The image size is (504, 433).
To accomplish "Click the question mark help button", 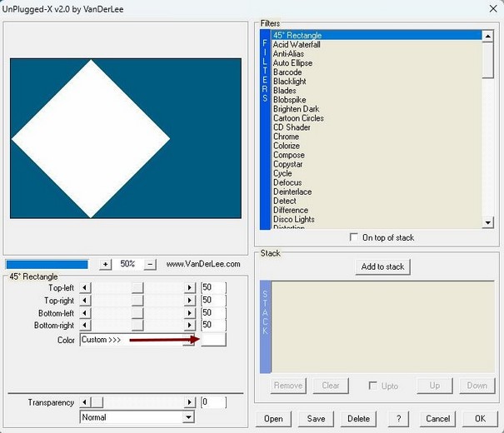I will pos(400,418).
